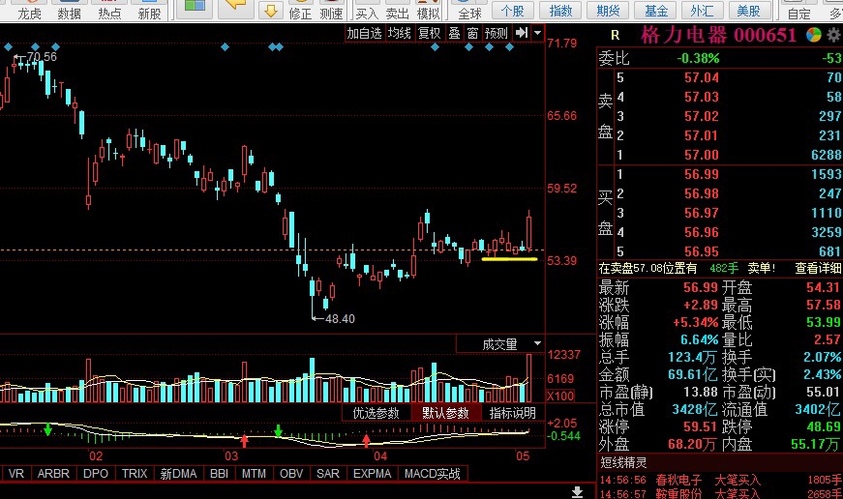Select the SAR indicator tab
The height and width of the screenshot is (499, 843).
tap(328, 474)
